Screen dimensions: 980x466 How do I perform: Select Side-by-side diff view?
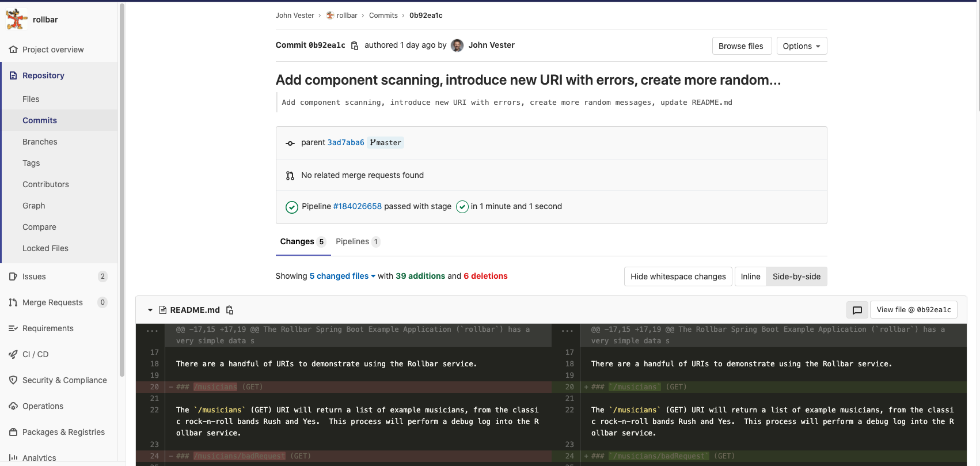(796, 276)
